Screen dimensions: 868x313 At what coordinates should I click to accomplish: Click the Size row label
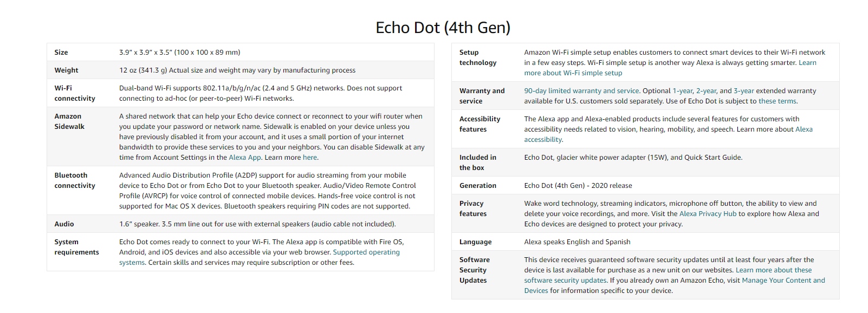point(61,53)
